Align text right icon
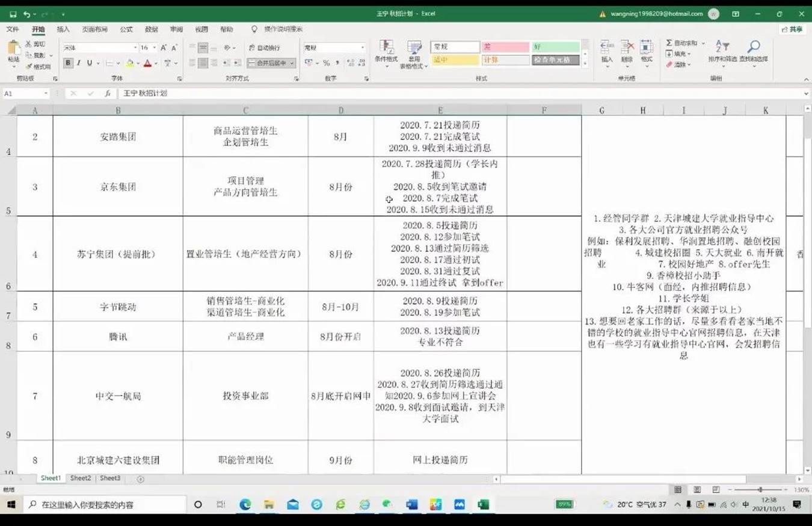Viewport: 812px width, 526px height. click(214, 63)
